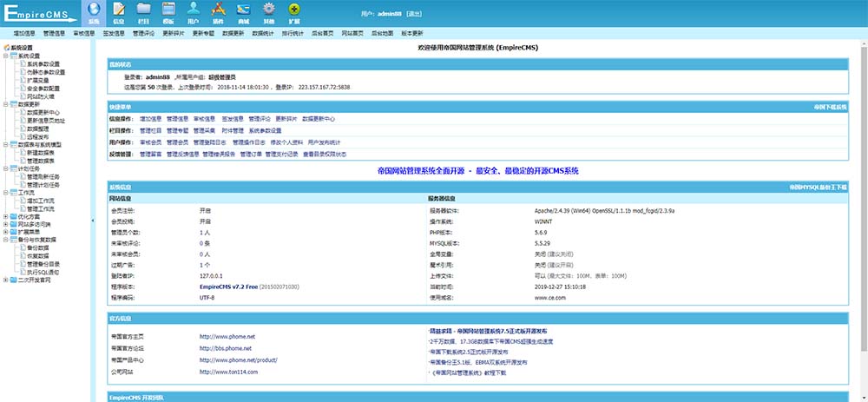Collapse the 数据更新 folder node
Screen dimensions: 868x402
pos(5,104)
